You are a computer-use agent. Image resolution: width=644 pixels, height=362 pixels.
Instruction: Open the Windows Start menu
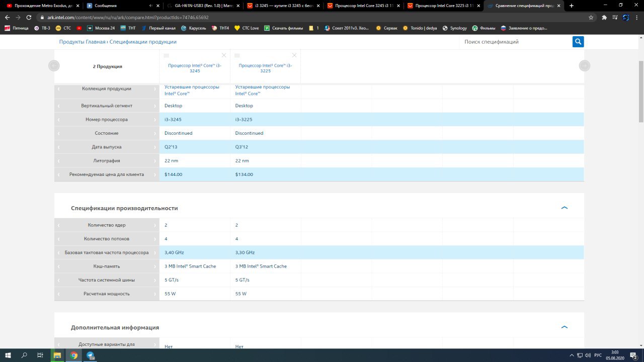click(x=9, y=355)
